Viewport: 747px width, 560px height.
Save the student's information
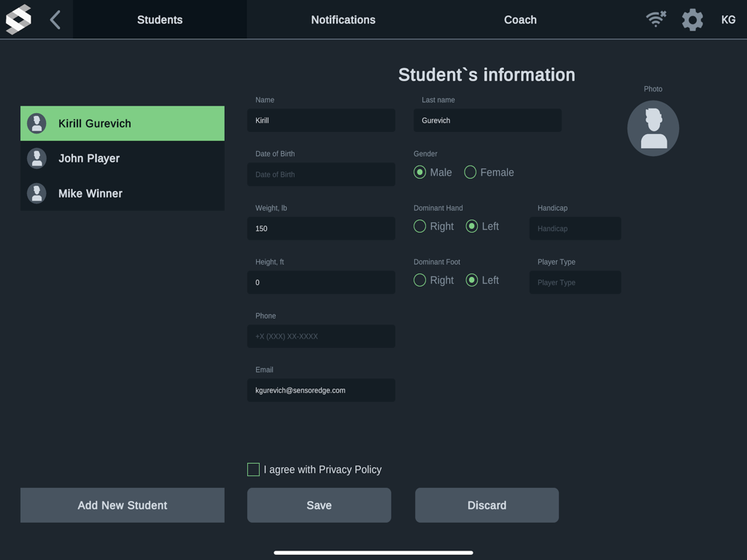point(319,505)
